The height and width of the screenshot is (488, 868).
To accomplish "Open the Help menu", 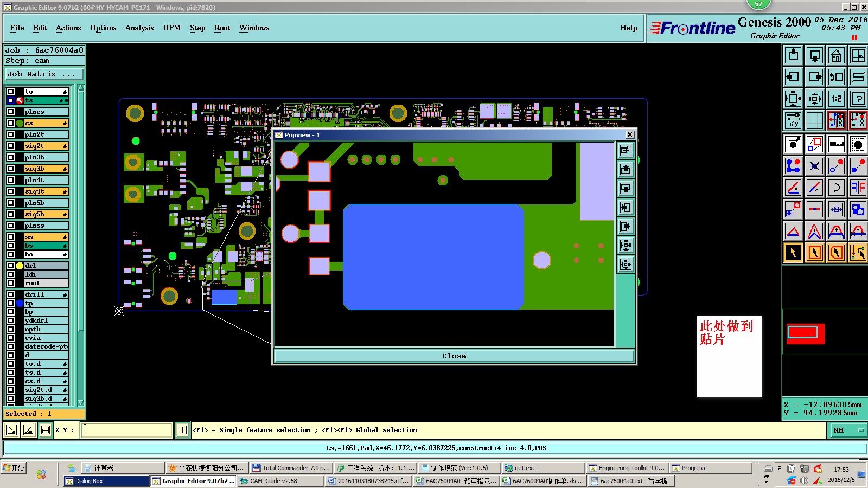I will coord(629,28).
